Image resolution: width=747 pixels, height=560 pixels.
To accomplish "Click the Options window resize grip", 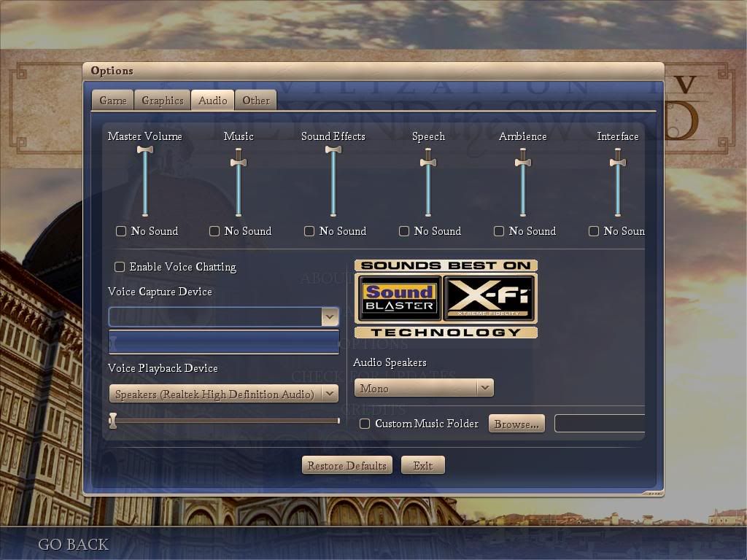I will pyautogui.click(x=652, y=493).
